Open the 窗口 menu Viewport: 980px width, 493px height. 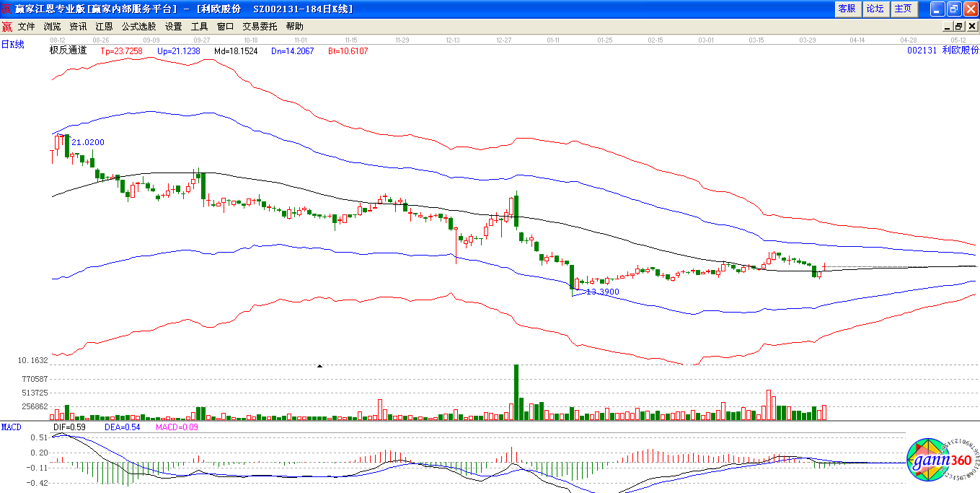click(225, 27)
